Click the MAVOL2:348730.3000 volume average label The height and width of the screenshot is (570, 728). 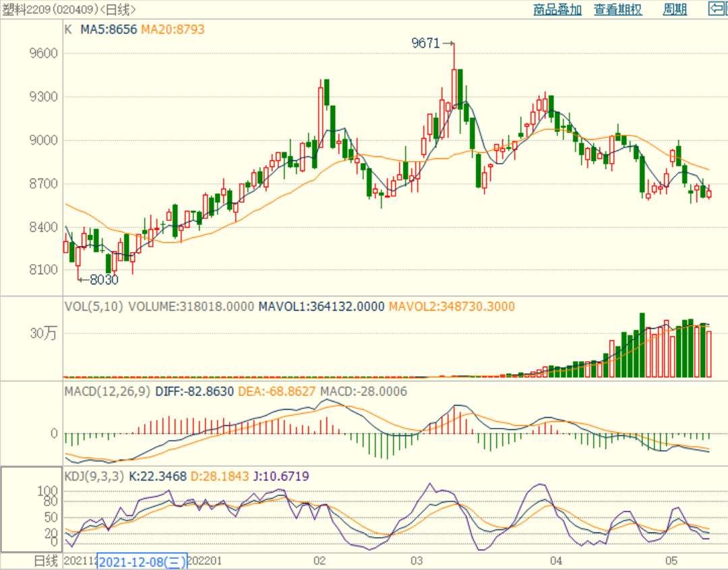(x=452, y=307)
